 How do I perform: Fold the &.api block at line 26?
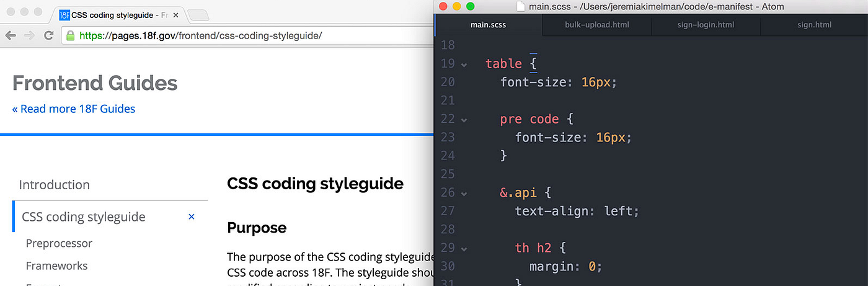(x=464, y=193)
